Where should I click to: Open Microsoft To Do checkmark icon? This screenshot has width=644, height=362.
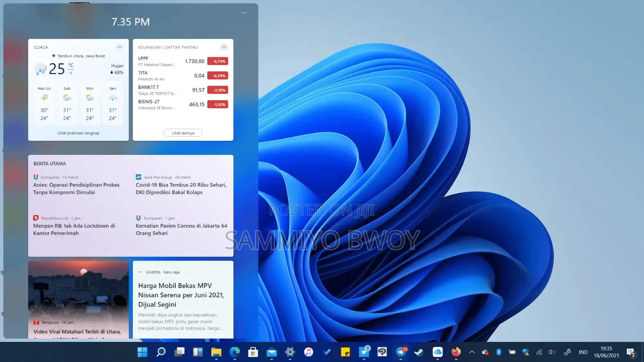tap(327, 352)
